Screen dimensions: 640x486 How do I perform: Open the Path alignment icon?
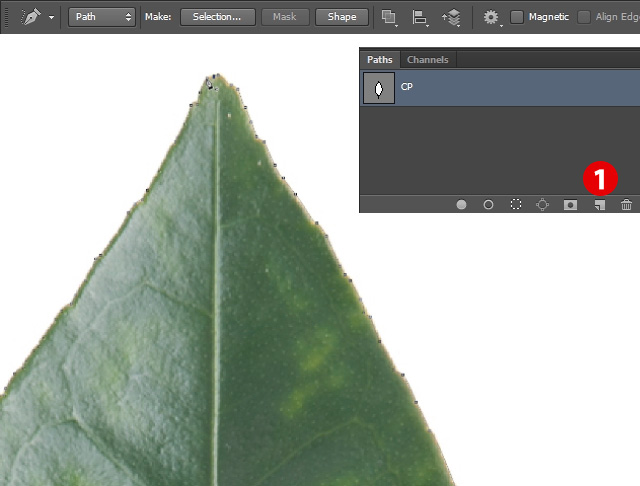point(420,17)
